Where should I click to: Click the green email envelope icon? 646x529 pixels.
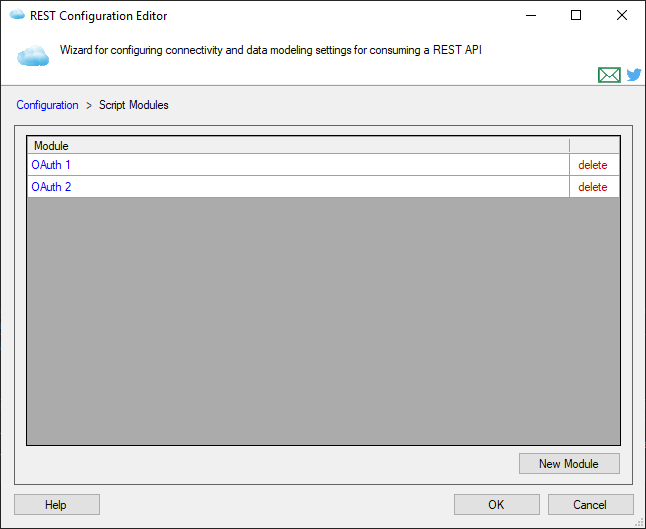[x=609, y=75]
